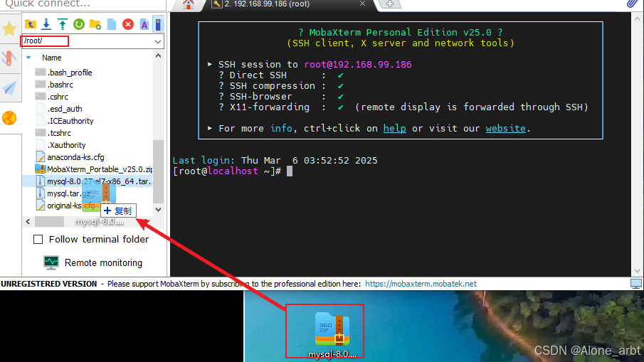The height and width of the screenshot is (362, 644).
Task: Enable Follow terminal folder checkbox
Action: [38, 239]
